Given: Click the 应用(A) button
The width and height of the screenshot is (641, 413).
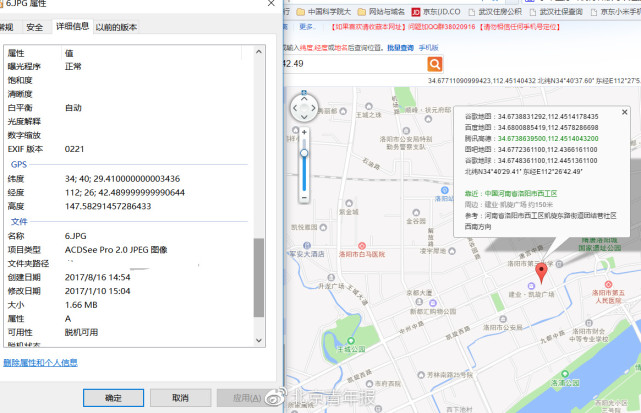Looking at the screenshot, I should click(x=247, y=398).
